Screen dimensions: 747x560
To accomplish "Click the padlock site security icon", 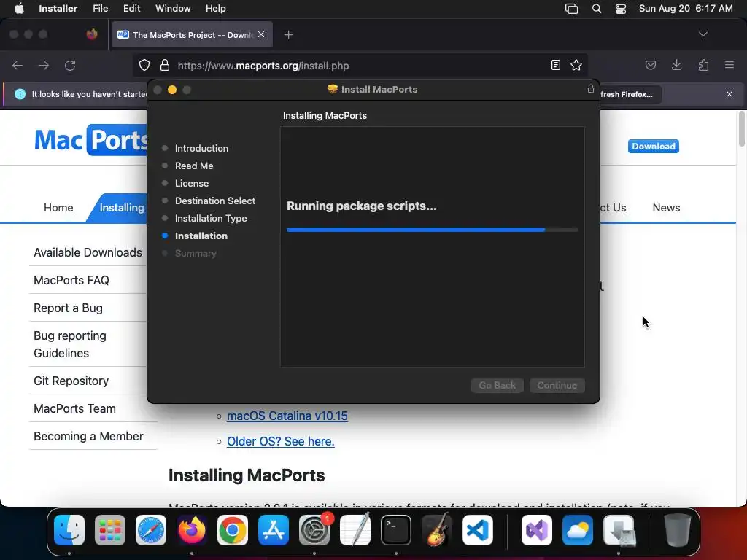I will pyautogui.click(x=165, y=65).
